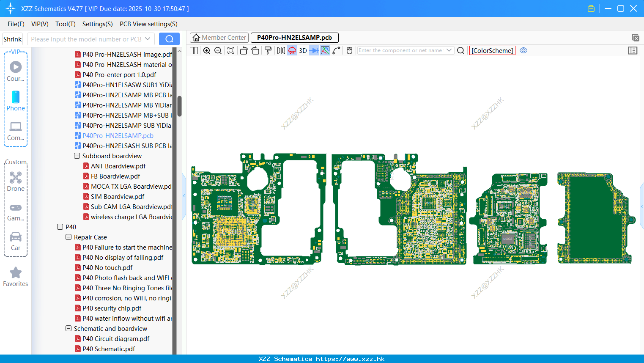Open the model number dropdown arrow
Screen dimensions: 644x363
[x=148, y=39]
